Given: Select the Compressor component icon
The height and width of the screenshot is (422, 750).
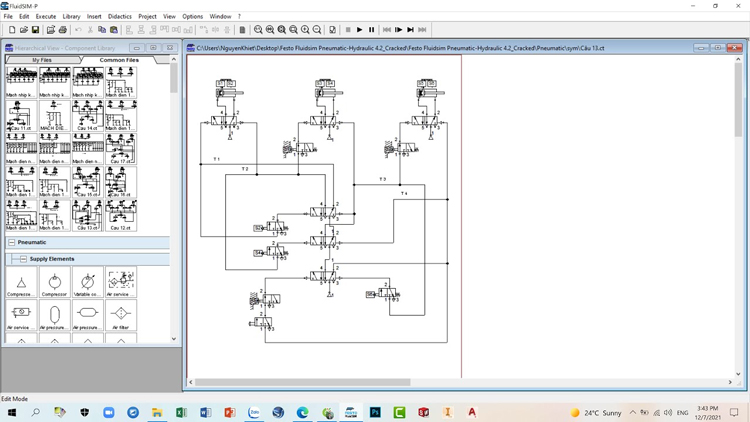Looking at the screenshot, I should point(54,283).
